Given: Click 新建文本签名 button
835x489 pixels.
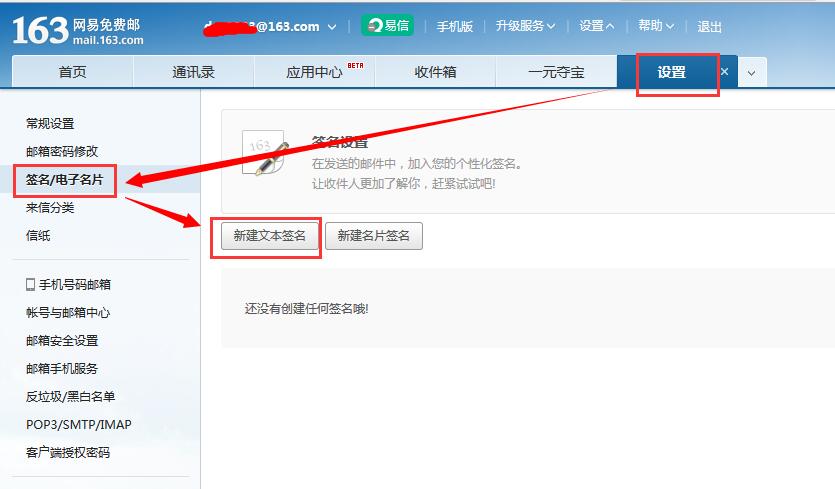Looking at the screenshot, I should click(x=269, y=236).
